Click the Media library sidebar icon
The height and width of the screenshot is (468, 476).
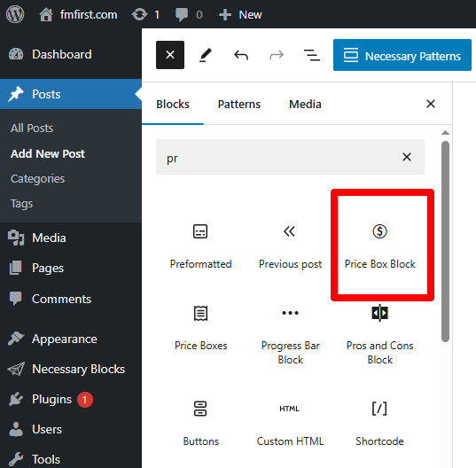pyautogui.click(x=16, y=238)
